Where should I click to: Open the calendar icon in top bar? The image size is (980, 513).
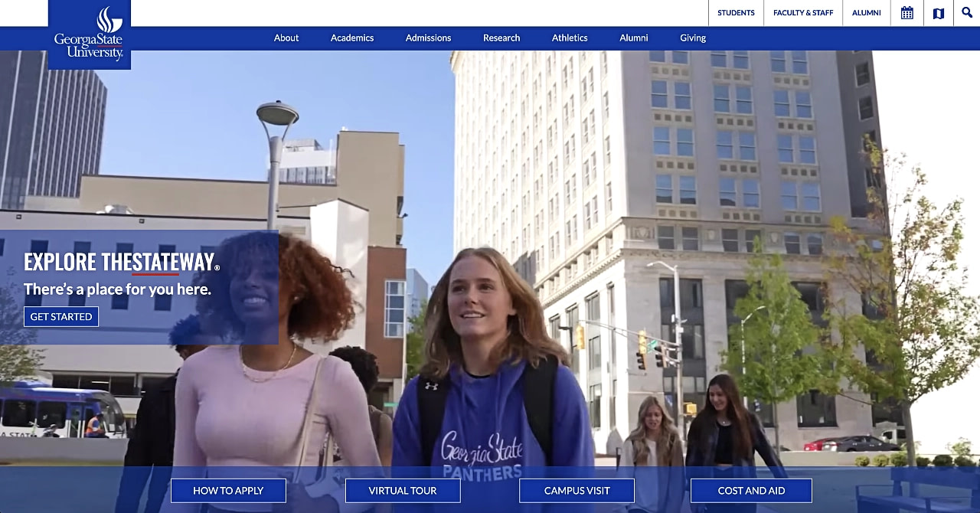906,13
